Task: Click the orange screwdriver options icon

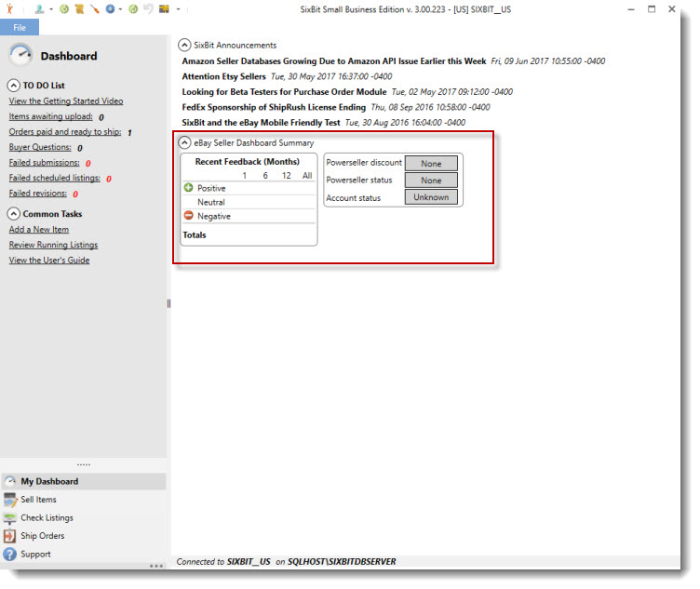Action: [94, 8]
